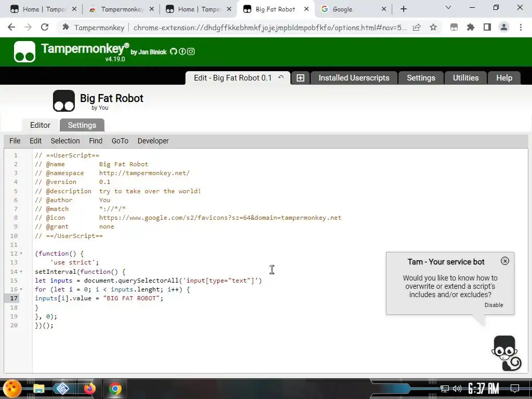Switch to the script Settings tab
The width and height of the screenshot is (532, 399).
82,125
